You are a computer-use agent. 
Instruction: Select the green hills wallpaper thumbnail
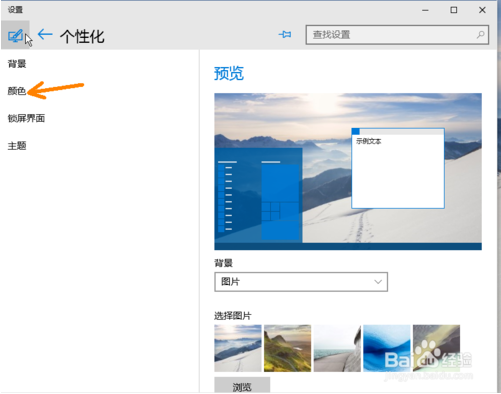click(287, 348)
